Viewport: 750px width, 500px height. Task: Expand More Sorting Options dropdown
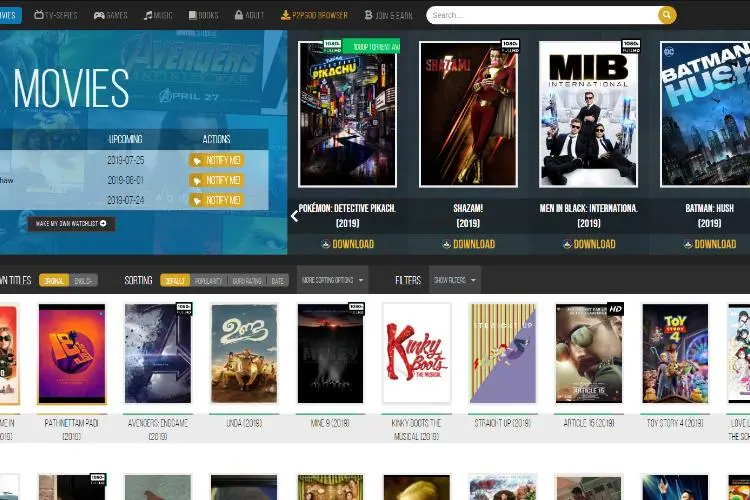[332, 280]
